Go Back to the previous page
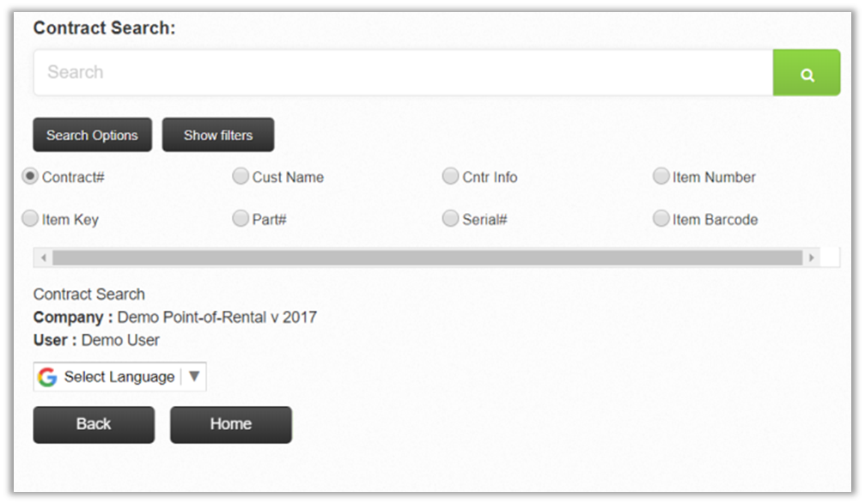 [x=94, y=424]
